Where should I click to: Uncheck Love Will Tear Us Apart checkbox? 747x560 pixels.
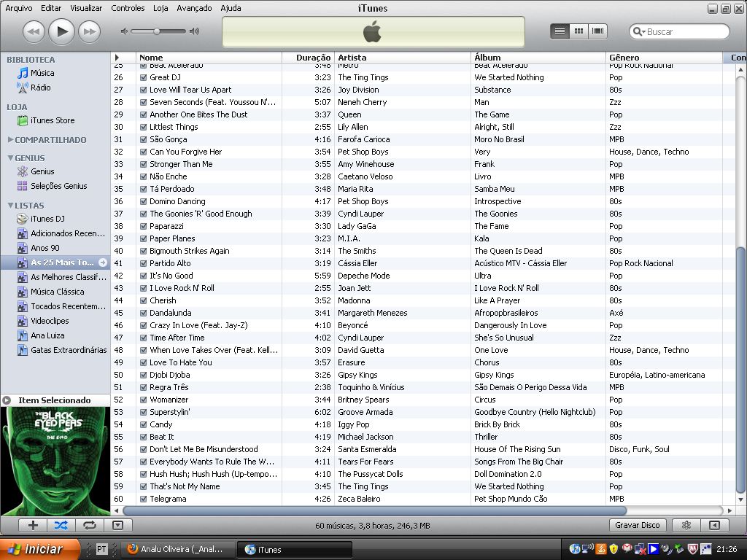click(x=143, y=90)
